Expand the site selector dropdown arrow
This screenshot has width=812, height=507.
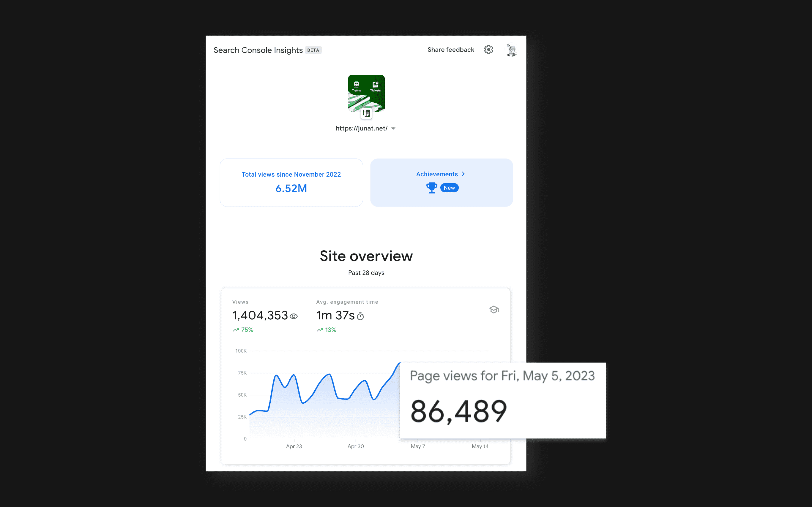click(x=393, y=129)
